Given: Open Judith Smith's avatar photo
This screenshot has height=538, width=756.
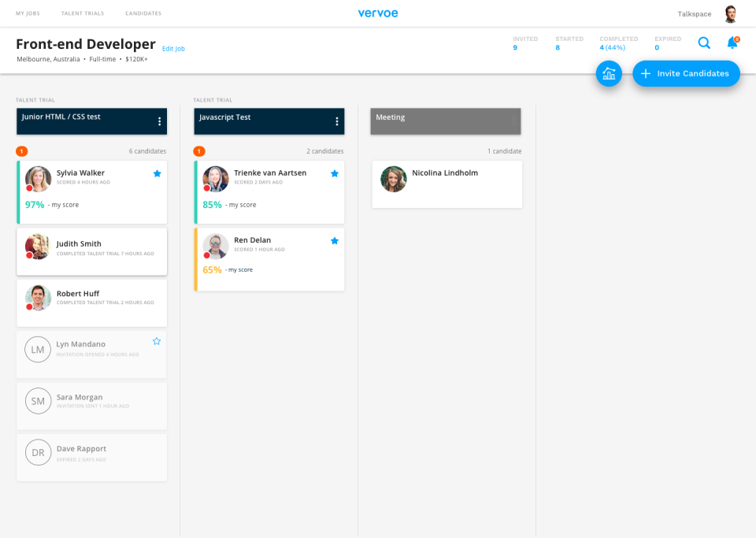Looking at the screenshot, I should tap(38, 247).
